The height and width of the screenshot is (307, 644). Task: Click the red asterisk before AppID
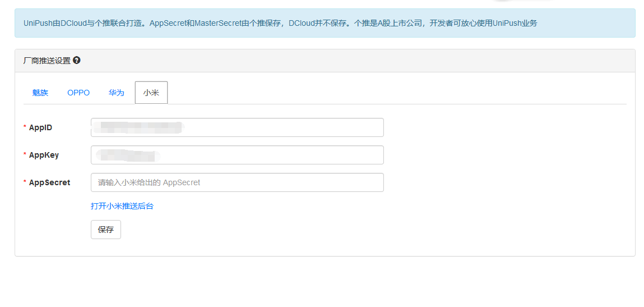(25, 128)
